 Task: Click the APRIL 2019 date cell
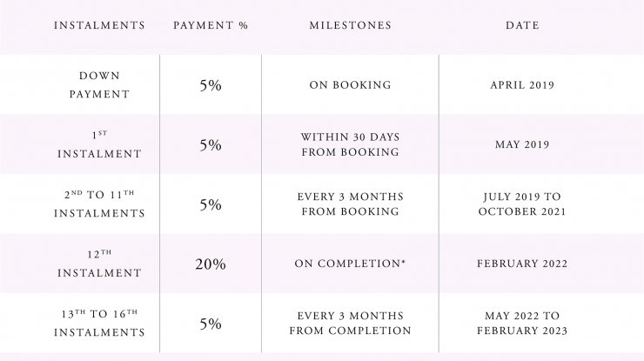(522, 85)
